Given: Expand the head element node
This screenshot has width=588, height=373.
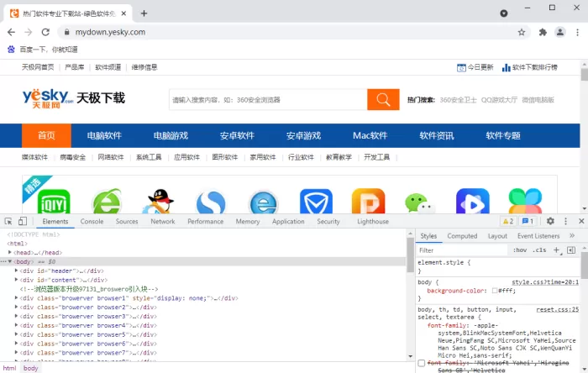Looking at the screenshot, I should click(10, 252).
